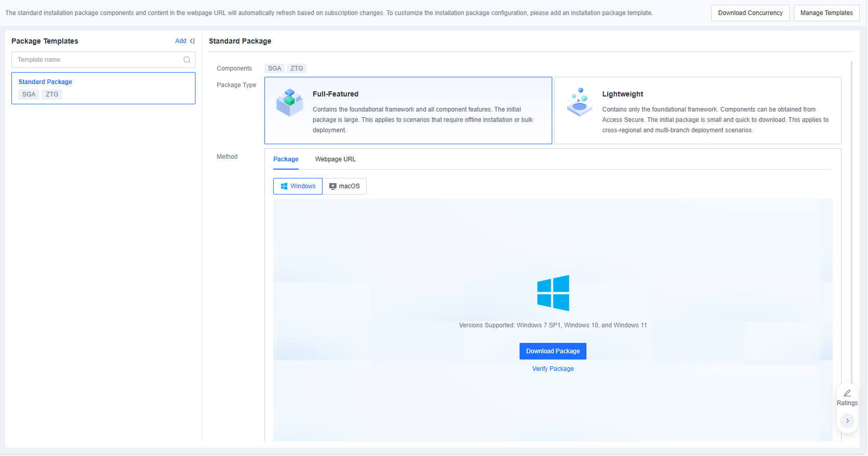The image size is (868, 456).
Task: Open the Webpage URL tab
Action: click(x=335, y=159)
